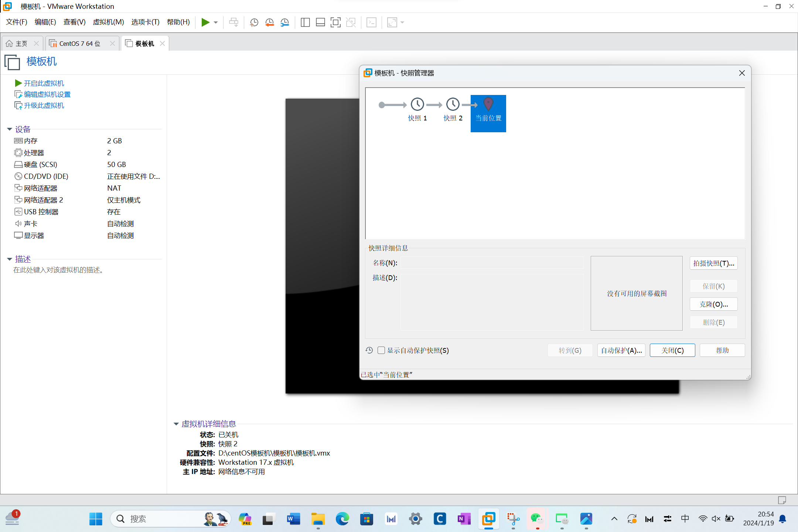Toggle the library sidebar view icon
Screen dimensions: 798x532
(305, 22)
